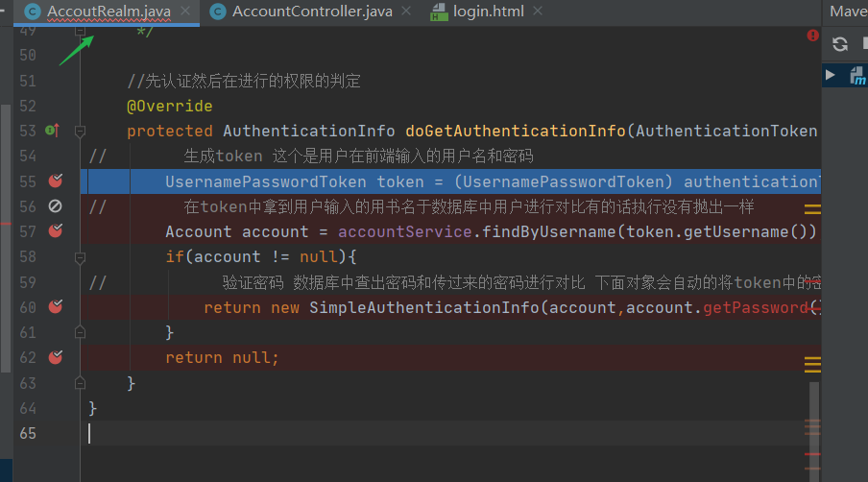The image size is (868, 482).
Task: Click the red error indicator icon in the editor
Action: coord(812,36)
